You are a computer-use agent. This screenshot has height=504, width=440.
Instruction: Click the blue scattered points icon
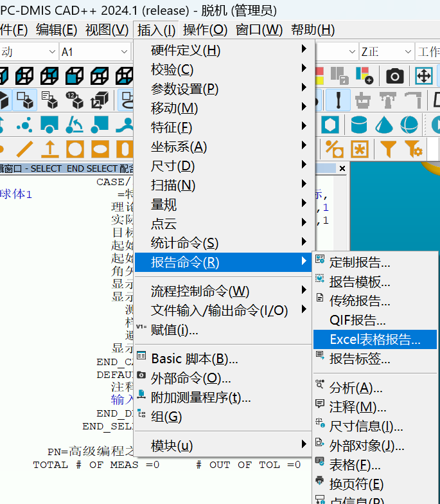(x=24, y=125)
